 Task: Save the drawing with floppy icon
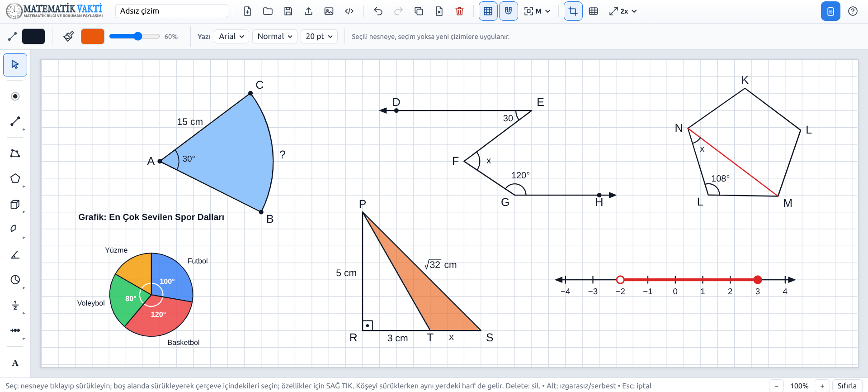coord(288,11)
